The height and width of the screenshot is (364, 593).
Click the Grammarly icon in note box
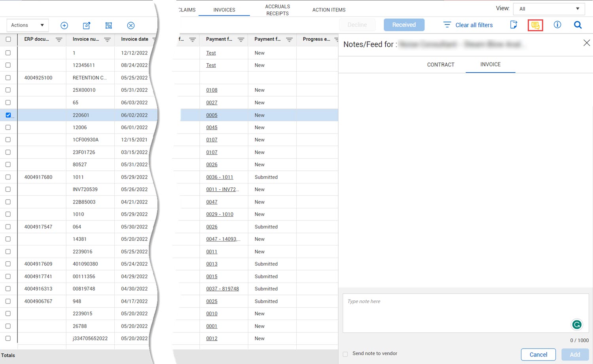pos(577,324)
